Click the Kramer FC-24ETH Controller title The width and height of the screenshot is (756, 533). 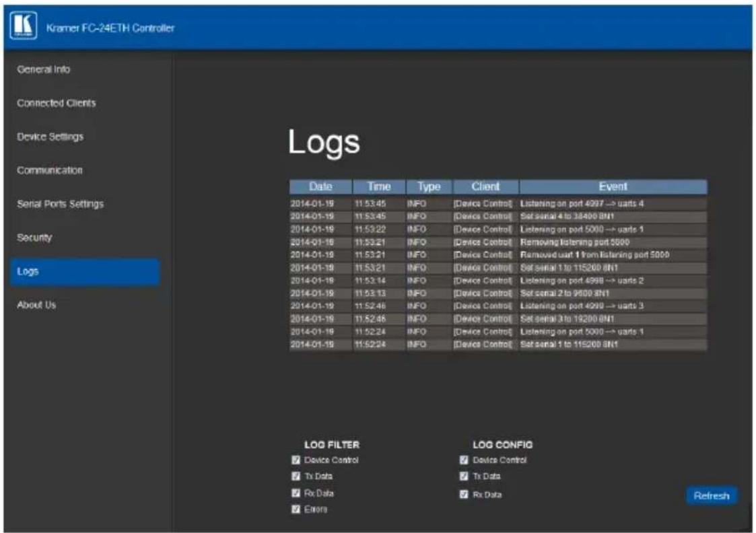[110, 28]
